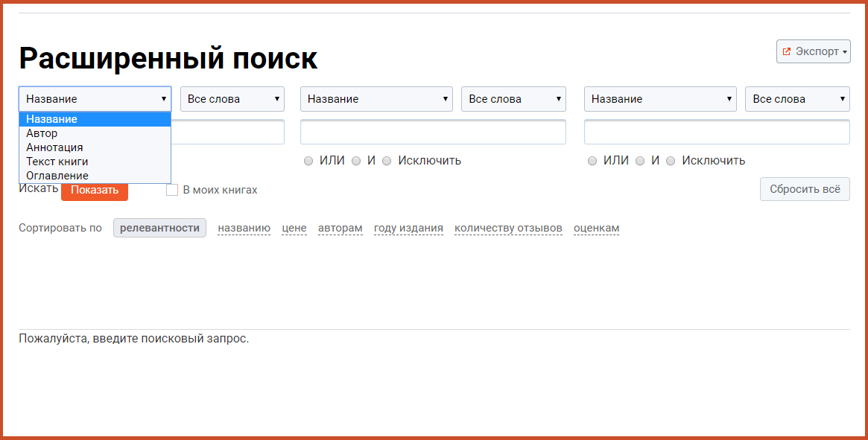Sort results by количеству отзывов
Screen dimensions: 868x440
(x=508, y=228)
